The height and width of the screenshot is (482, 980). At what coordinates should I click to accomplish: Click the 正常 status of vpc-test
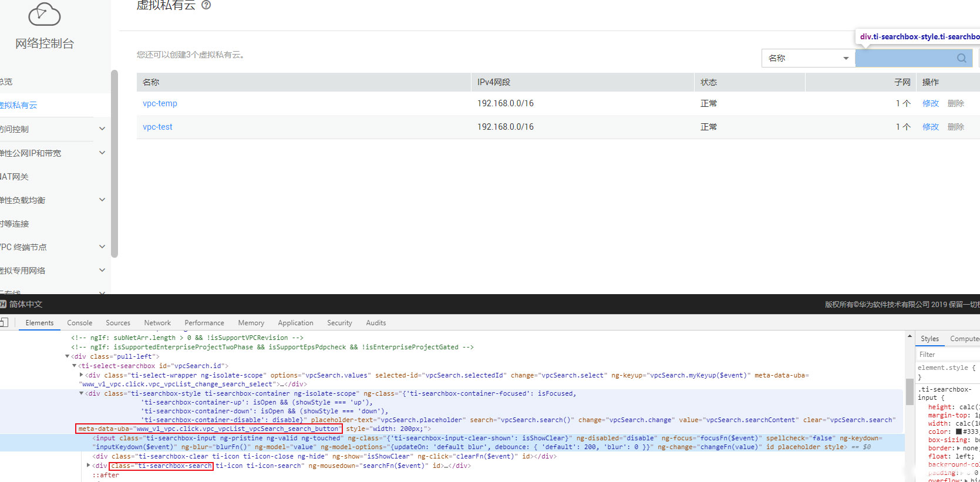tap(709, 127)
